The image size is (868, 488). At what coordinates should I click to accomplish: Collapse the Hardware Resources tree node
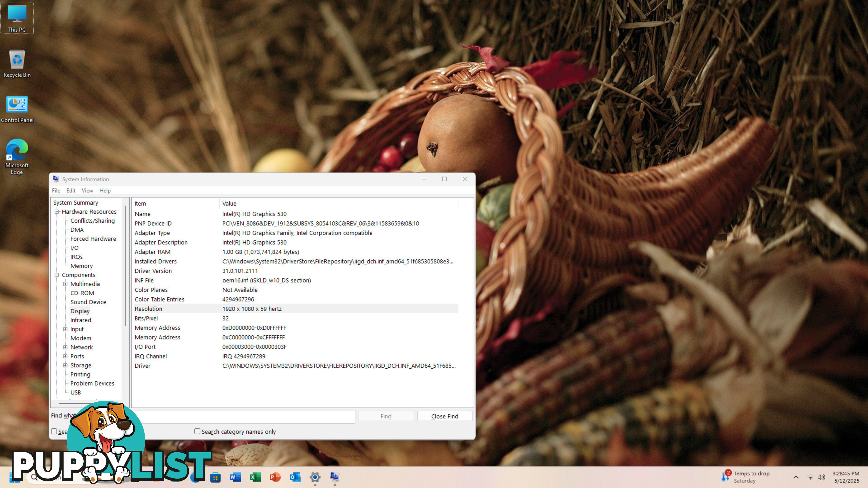point(57,212)
